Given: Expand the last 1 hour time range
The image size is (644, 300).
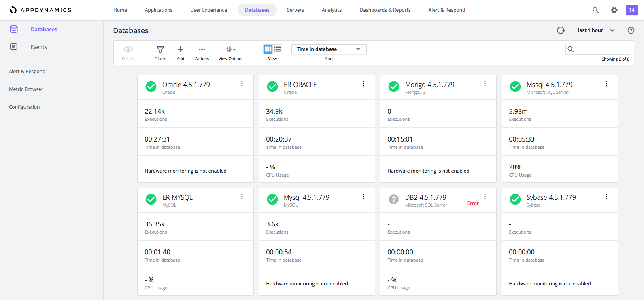Looking at the screenshot, I should coord(596,30).
